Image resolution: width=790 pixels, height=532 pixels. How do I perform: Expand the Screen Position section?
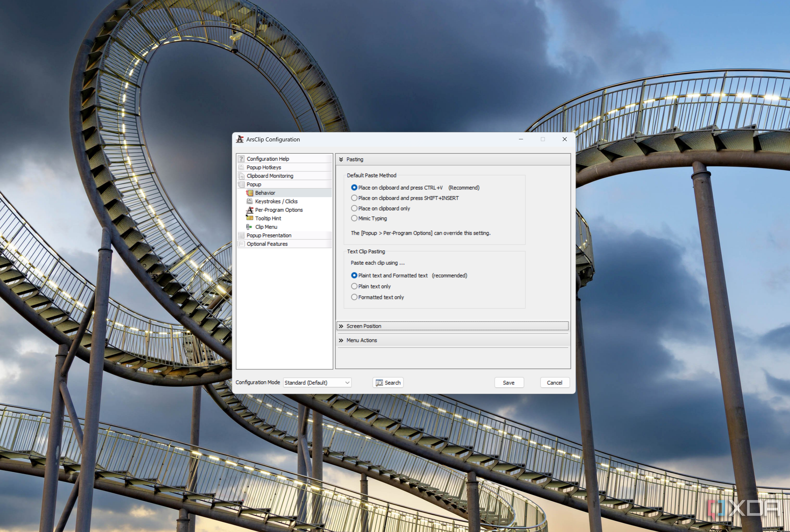453,326
